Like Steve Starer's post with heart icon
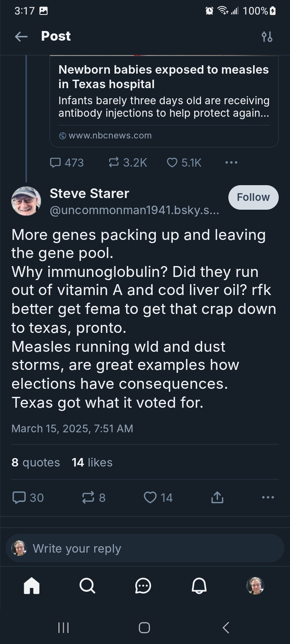This screenshot has height=644, width=290. click(150, 498)
